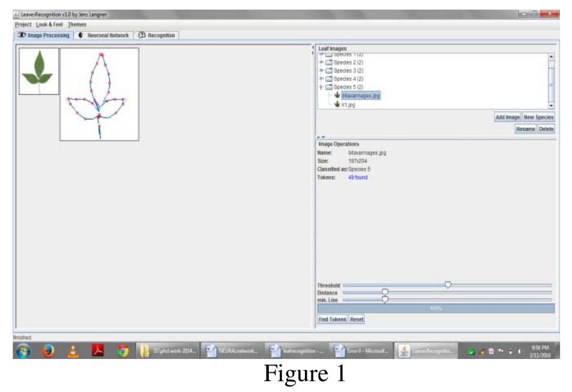Click the original green leaf thumbnail

point(38,71)
